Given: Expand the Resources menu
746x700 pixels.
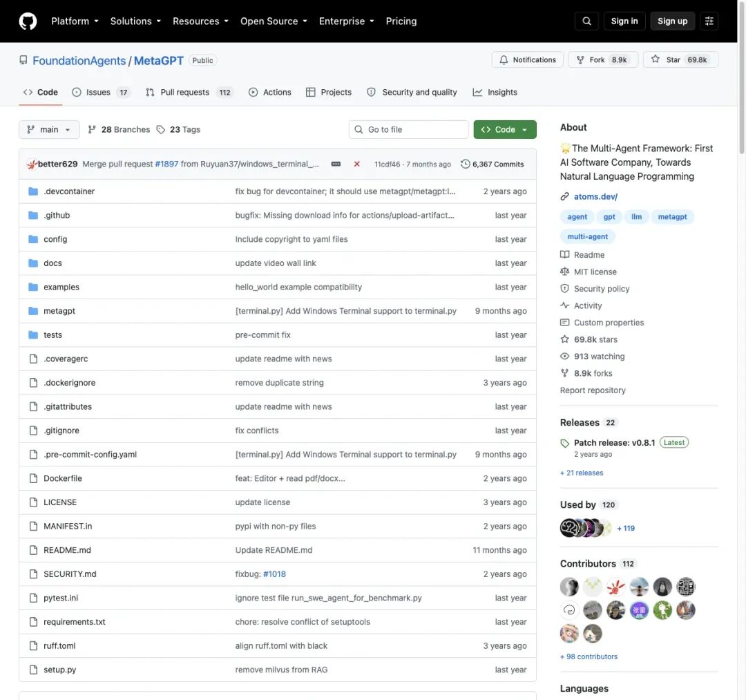Looking at the screenshot, I should [x=200, y=21].
